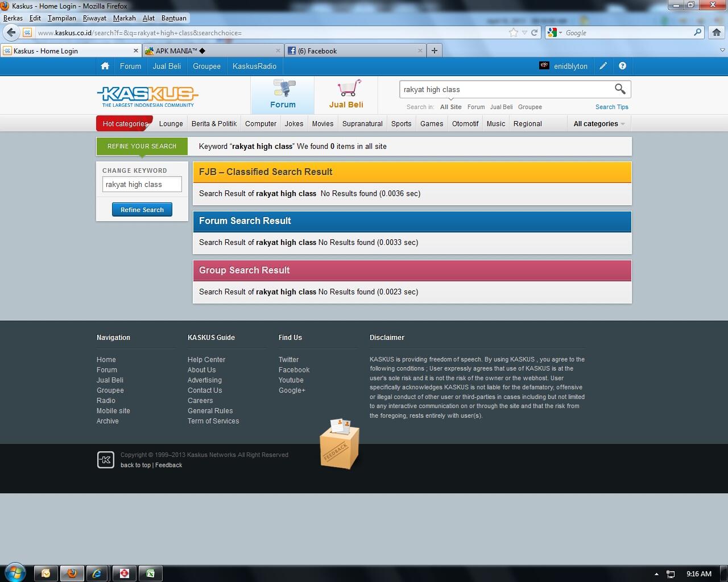Close the Kaskus - Home Login tab

136,51
